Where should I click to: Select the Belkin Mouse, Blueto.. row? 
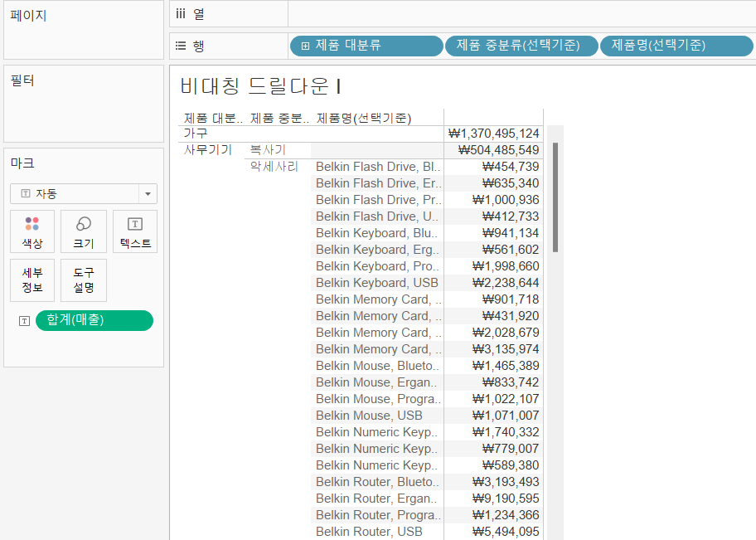[377, 366]
